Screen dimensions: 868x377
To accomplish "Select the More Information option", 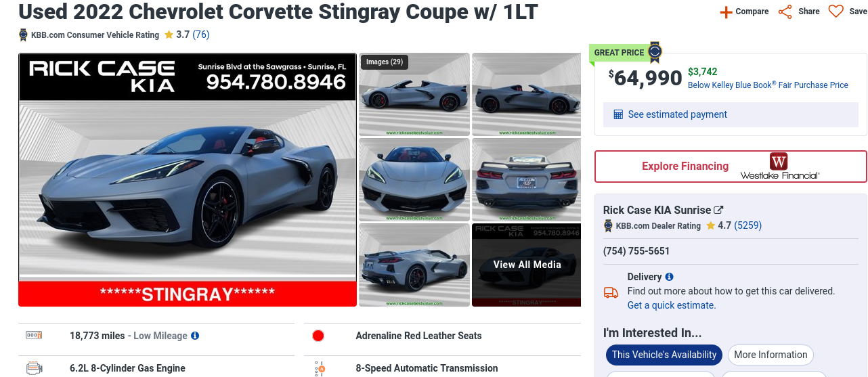I will 771,355.
